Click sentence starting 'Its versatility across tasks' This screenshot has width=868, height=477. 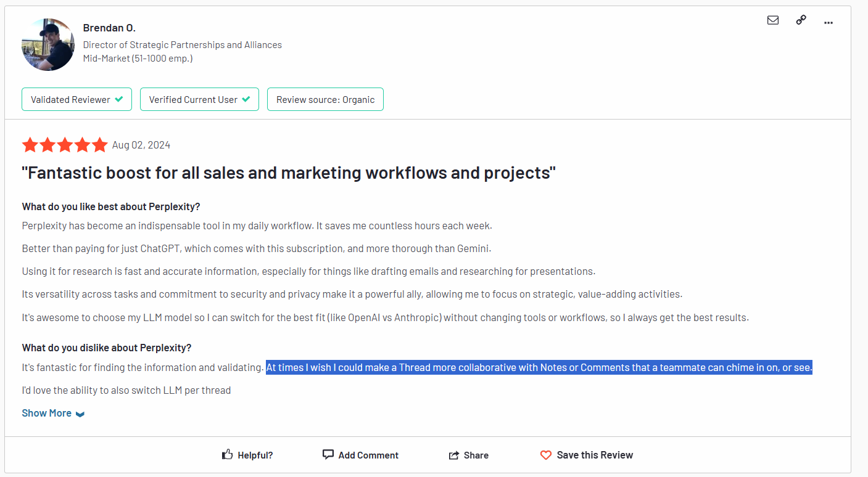click(x=352, y=294)
